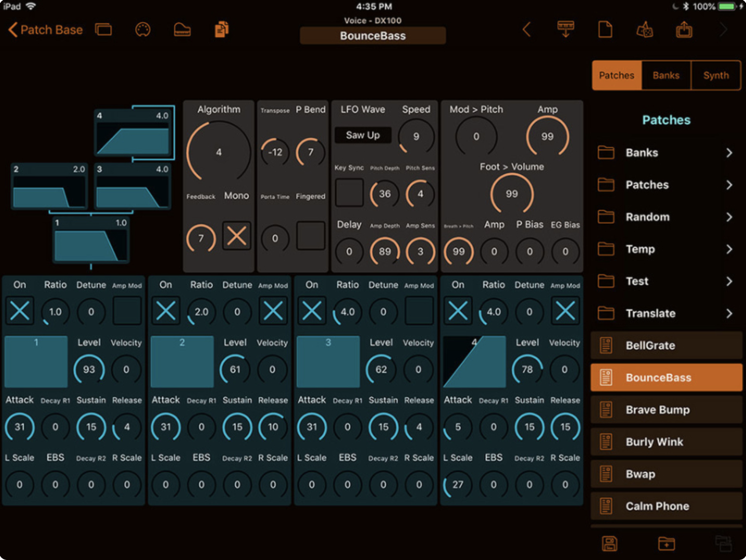Viewport: 746px width, 560px height.
Task: Switch to the Synth tab
Action: pyautogui.click(x=715, y=75)
